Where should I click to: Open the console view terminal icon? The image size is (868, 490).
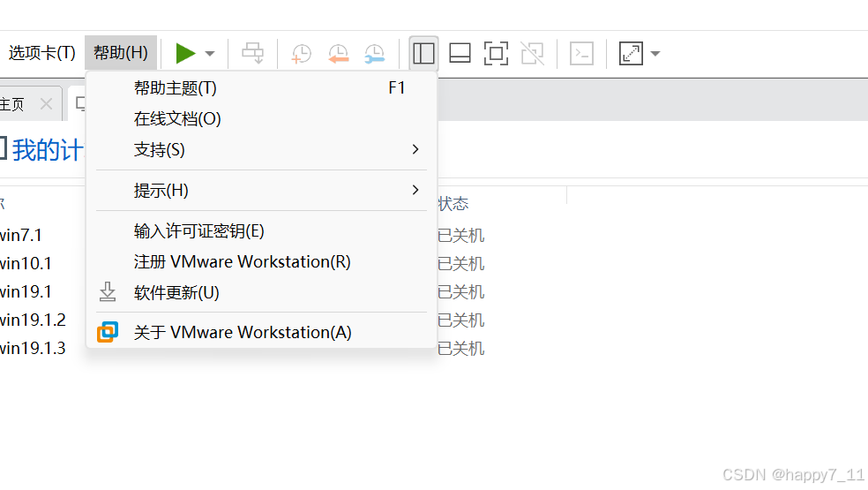pos(582,53)
